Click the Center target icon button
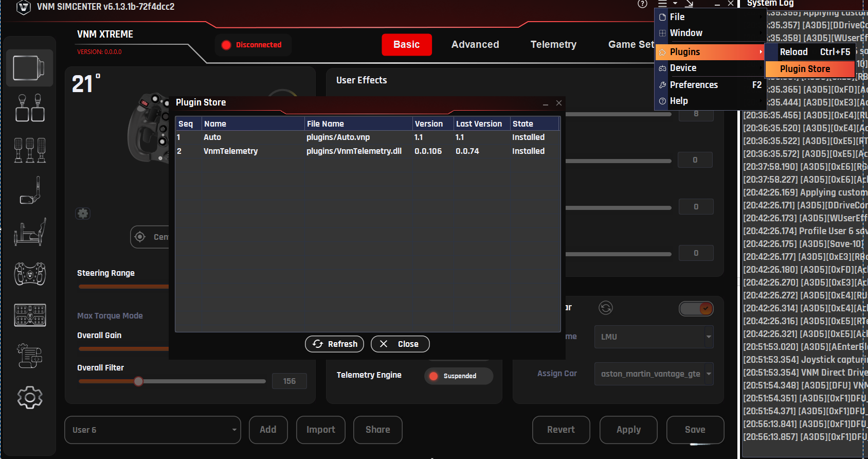This screenshot has height=459, width=868. (140, 237)
